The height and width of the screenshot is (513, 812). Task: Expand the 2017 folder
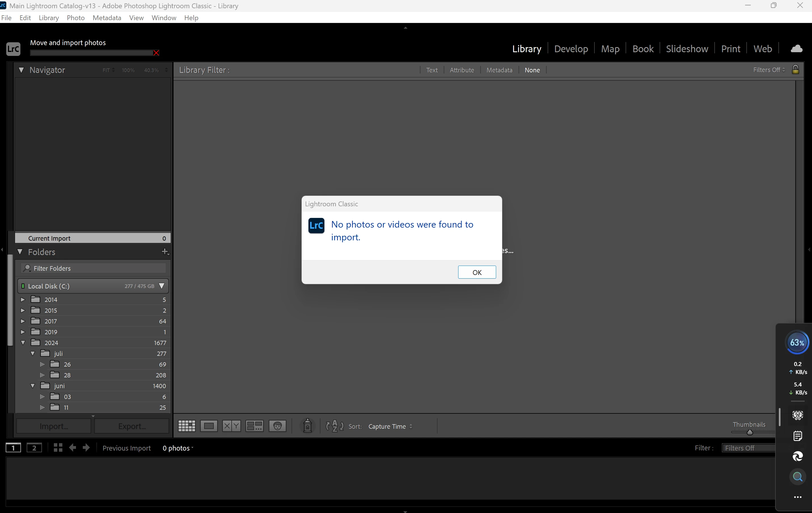tap(23, 321)
